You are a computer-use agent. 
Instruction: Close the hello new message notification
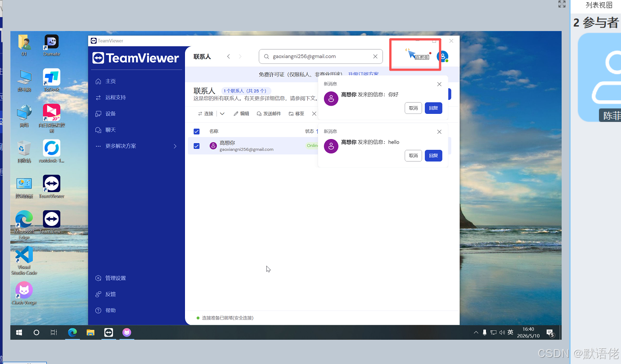tap(440, 132)
